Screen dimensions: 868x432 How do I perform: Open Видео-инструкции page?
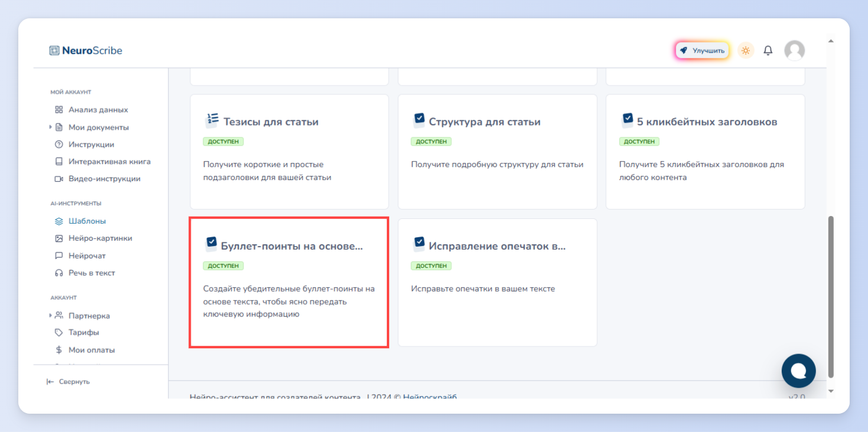[105, 179]
